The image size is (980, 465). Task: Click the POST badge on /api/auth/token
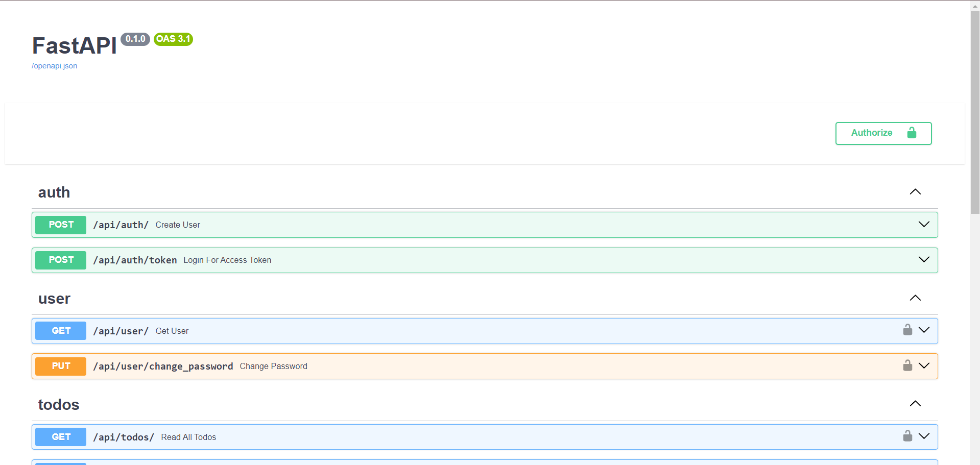tap(60, 260)
